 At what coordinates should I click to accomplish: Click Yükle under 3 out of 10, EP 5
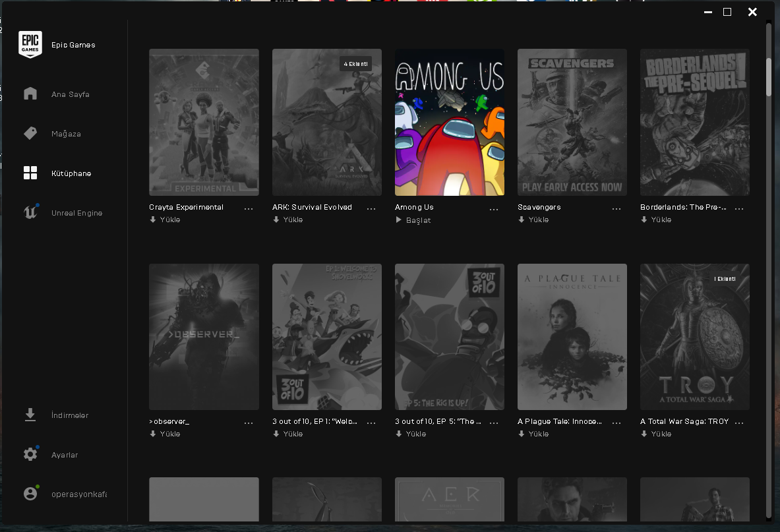coord(411,434)
